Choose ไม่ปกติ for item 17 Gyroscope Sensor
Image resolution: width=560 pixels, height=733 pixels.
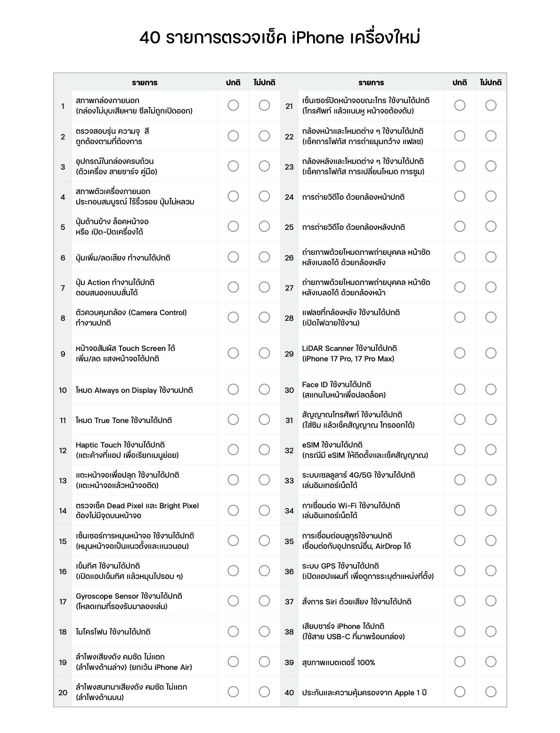tap(264, 601)
